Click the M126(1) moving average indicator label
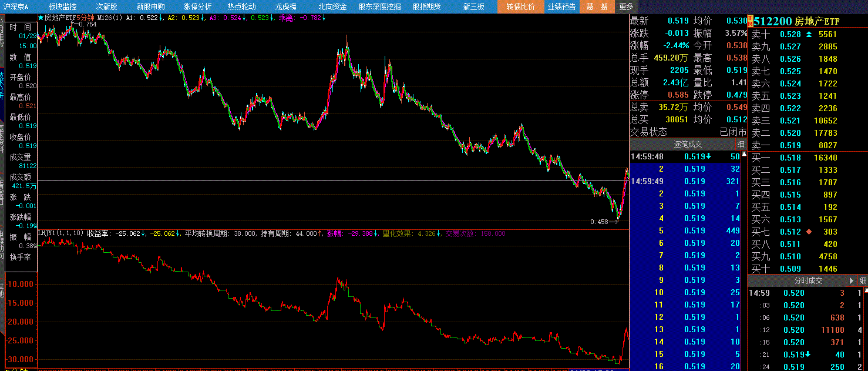The width and height of the screenshot is (868, 371). tap(110, 18)
